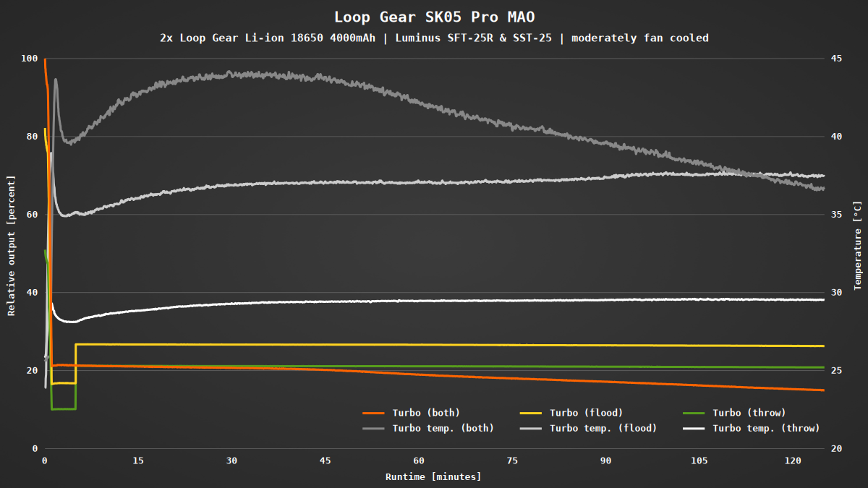The height and width of the screenshot is (488, 868).
Task: Pick the 15 tick on the runtime axis
Action: pyautogui.click(x=138, y=461)
